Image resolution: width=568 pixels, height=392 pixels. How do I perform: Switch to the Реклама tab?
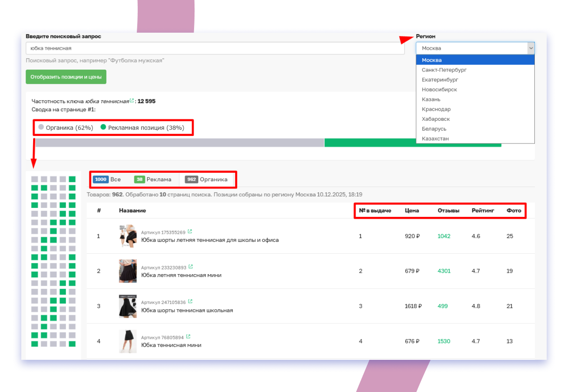tap(153, 179)
